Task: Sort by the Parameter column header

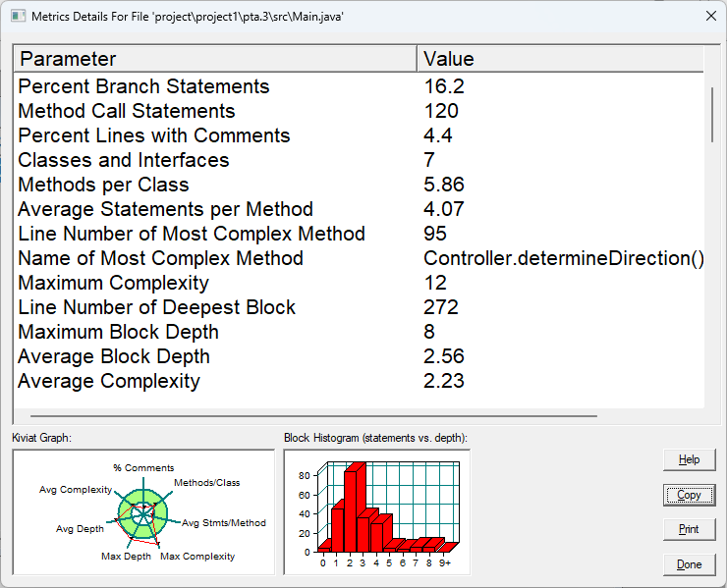Action: [x=215, y=59]
